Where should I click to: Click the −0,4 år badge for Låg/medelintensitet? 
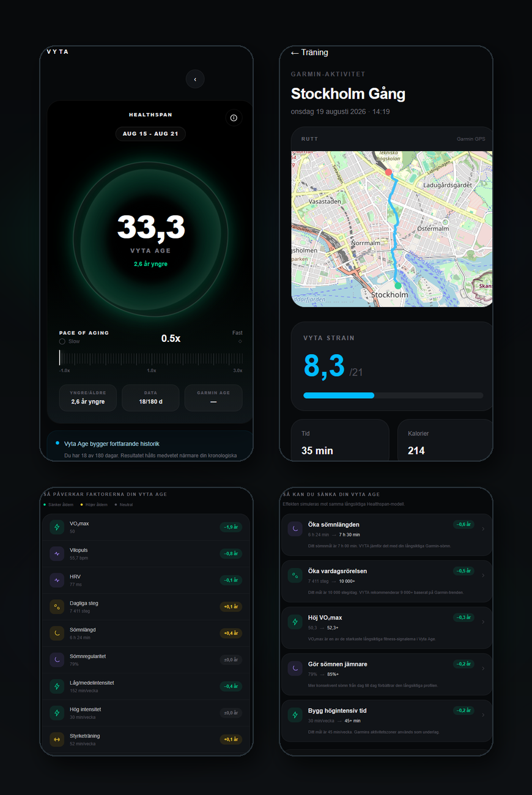pyautogui.click(x=231, y=686)
